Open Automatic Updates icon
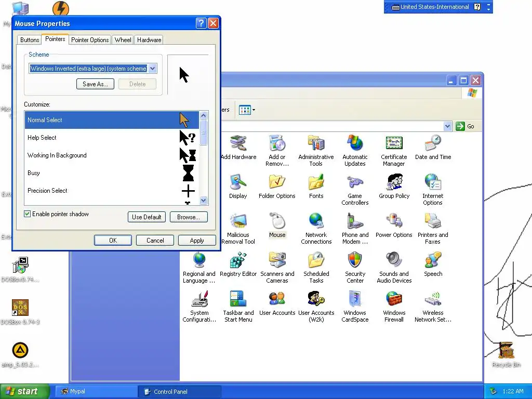This screenshot has width=532, height=399. click(355, 143)
